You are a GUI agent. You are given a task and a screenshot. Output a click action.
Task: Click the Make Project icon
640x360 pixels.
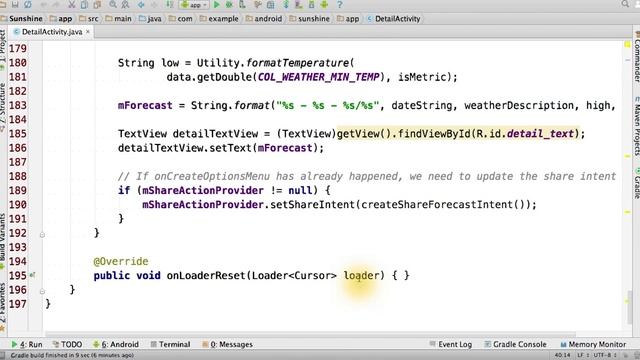coord(170,4)
